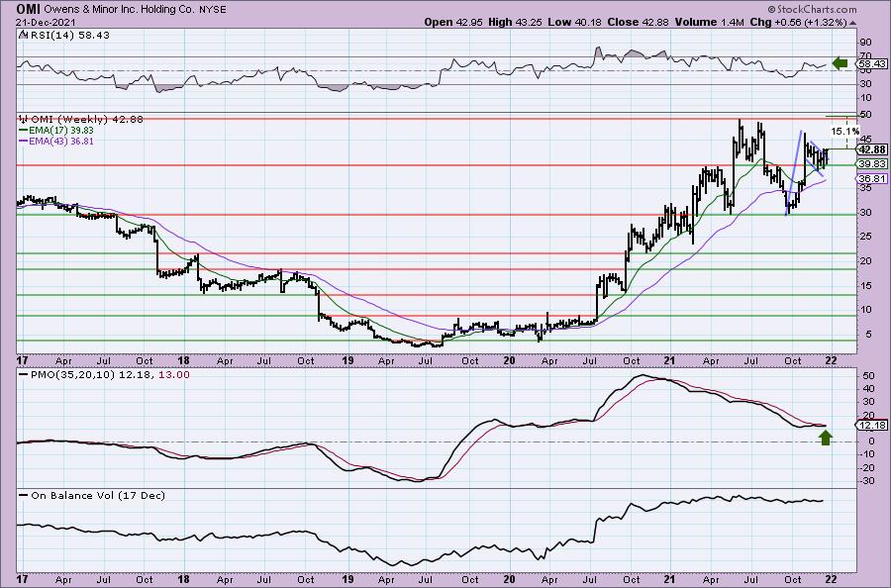Click the EMA(43) 36.81 legend text
Image resolution: width=891 pixels, height=588 pixels.
point(61,141)
